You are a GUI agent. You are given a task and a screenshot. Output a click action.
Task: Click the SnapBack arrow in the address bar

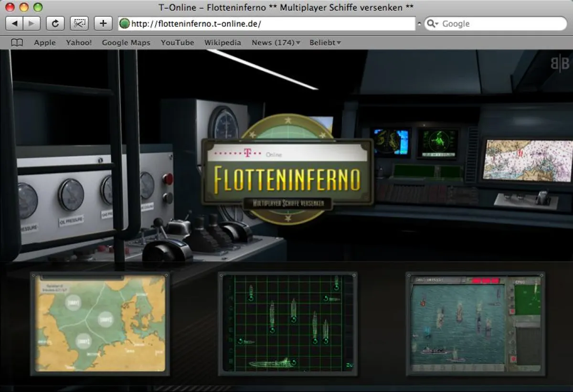coord(420,23)
